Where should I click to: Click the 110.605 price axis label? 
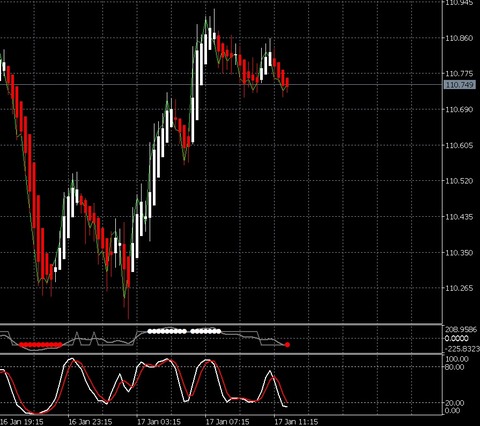pyautogui.click(x=459, y=145)
